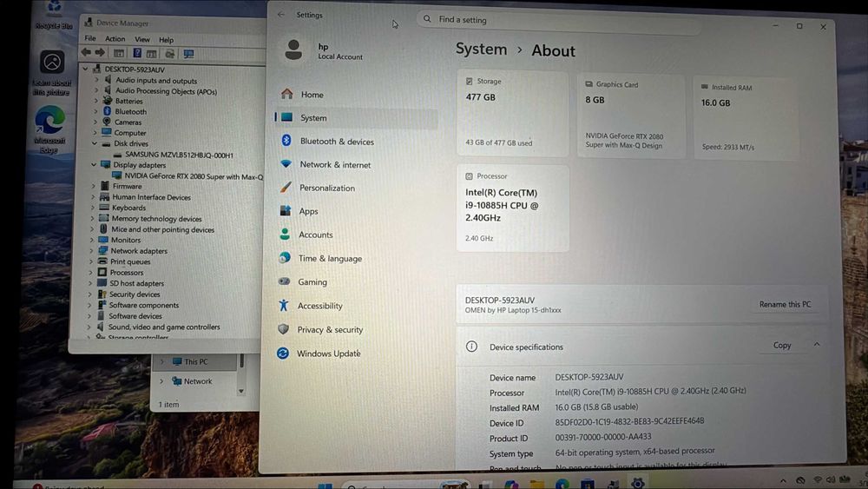Select SD host adapters entry
This screenshot has width=868, height=489.
[x=136, y=283]
